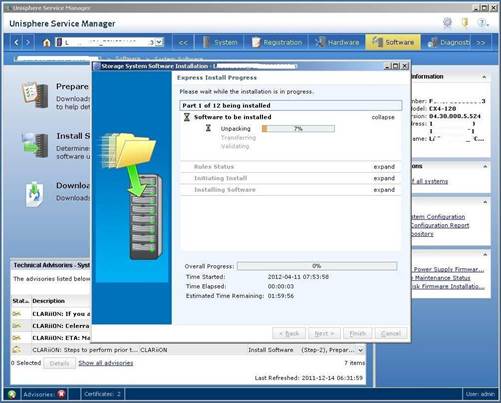Screen dimensions: 501x403
Task: Open the Download software icon
Action: [x=35, y=194]
